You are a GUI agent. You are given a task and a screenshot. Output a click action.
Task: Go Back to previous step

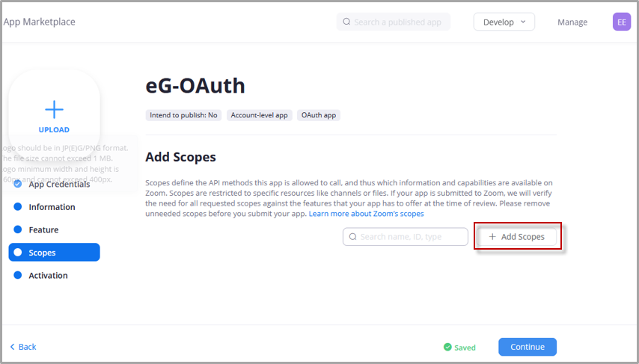click(22, 347)
